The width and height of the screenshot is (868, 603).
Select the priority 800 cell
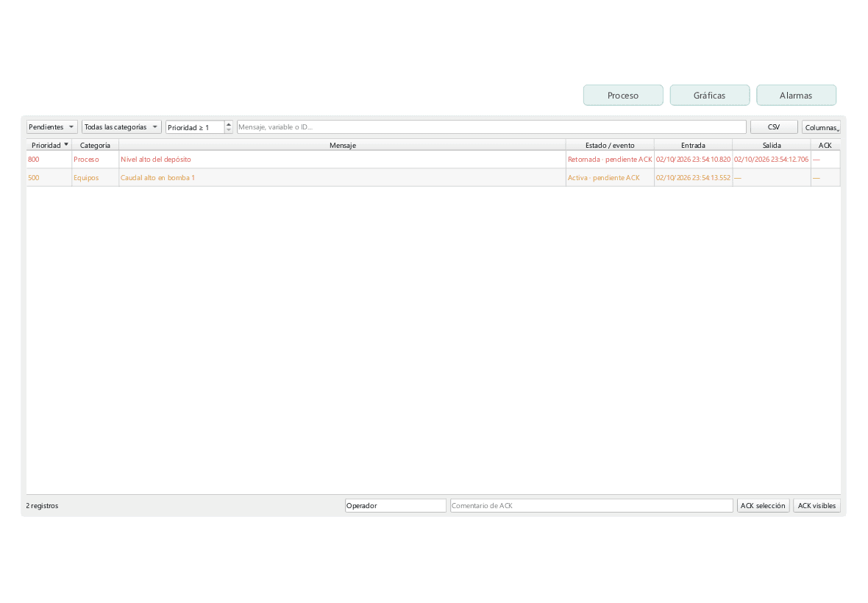coord(49,160)
